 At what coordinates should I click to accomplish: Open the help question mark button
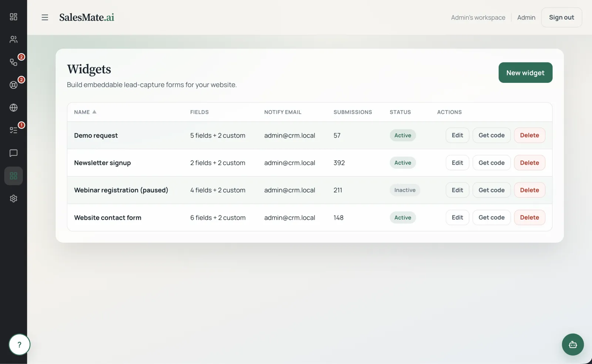point(19,345)
